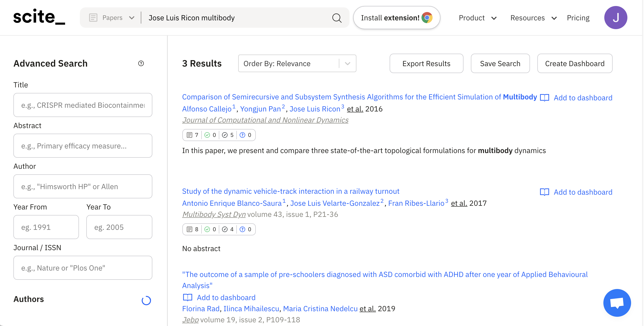Click the scite_ citation icon for first result
644x326 pixels.
pos(189,135)
